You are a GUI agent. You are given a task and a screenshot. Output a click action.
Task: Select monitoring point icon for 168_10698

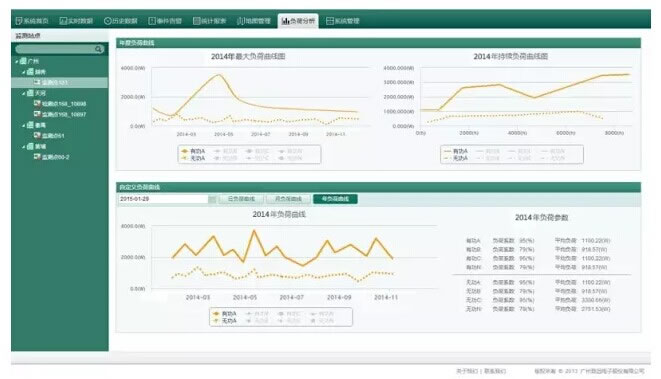pos(37,103)
